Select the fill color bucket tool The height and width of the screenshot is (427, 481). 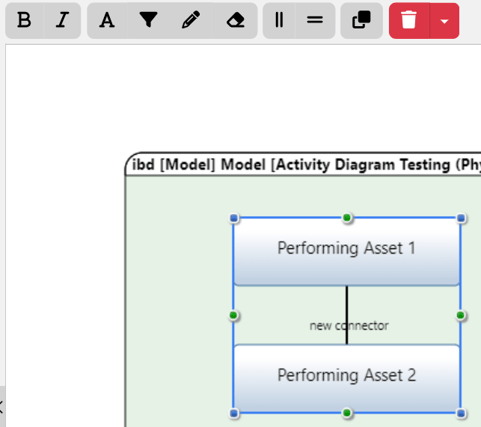coord(148,21)
